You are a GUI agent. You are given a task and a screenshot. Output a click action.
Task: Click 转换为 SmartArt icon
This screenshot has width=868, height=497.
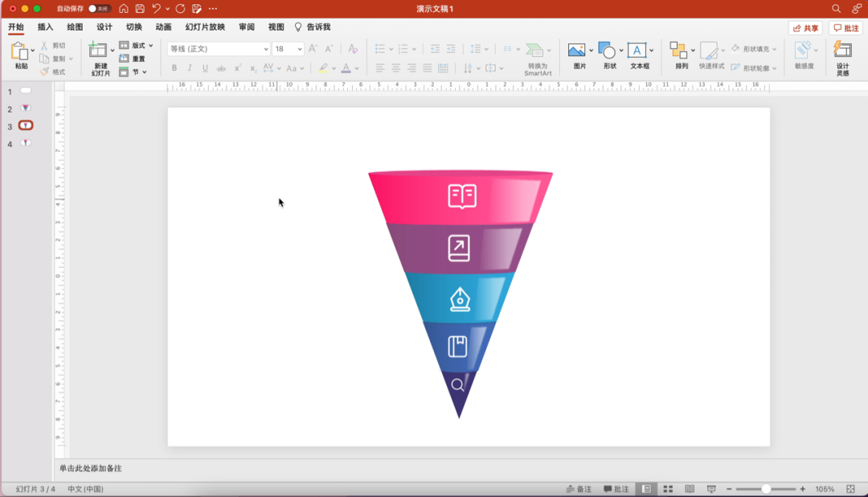[x=534, y=51]
